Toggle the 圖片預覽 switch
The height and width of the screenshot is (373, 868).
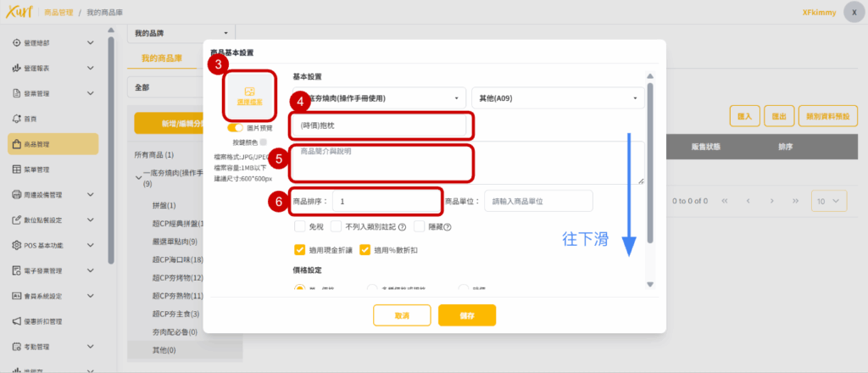coord(235,127)
